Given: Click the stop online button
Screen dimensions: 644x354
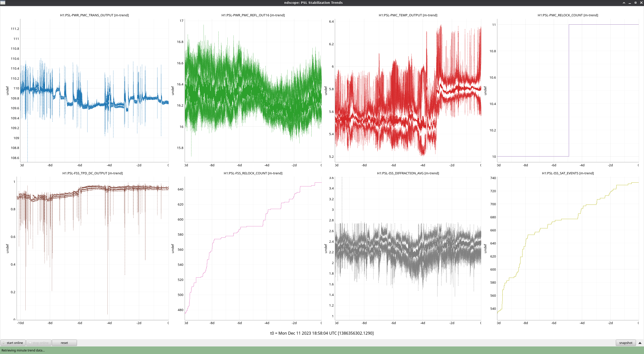Looking at the screenshot, I should tap(39, 343).
